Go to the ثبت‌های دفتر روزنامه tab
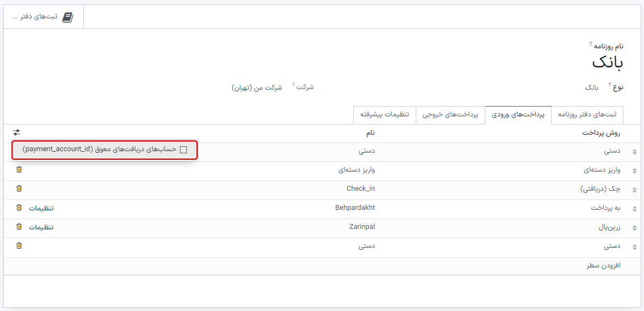The image size is (644, 311). (x=587, y=115)
